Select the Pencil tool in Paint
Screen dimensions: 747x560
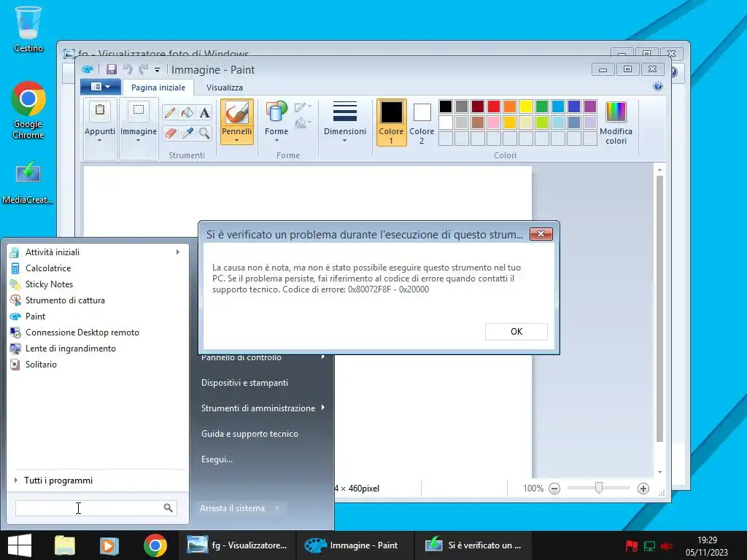point(169,113)
